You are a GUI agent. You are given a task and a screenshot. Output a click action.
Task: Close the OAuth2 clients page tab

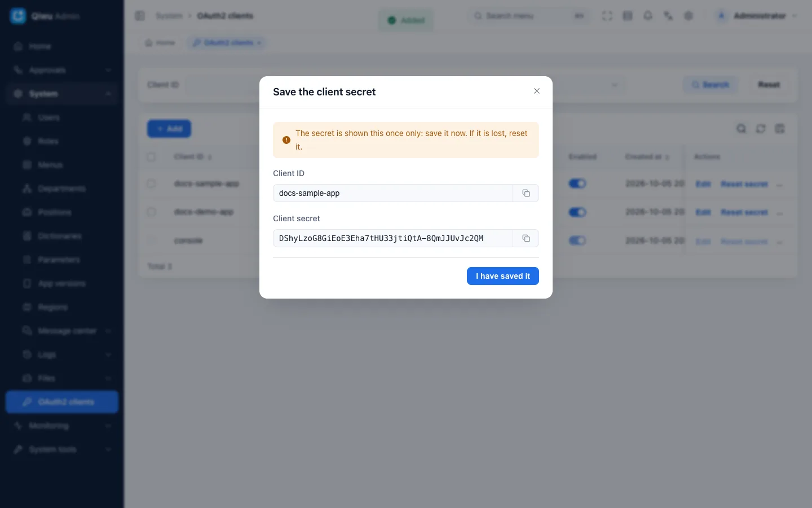259,43
